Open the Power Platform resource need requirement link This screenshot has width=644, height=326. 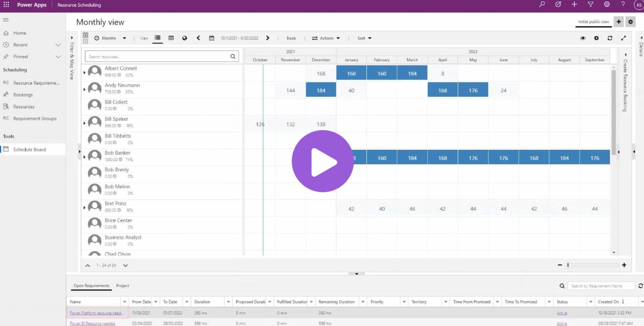[97, 313]
